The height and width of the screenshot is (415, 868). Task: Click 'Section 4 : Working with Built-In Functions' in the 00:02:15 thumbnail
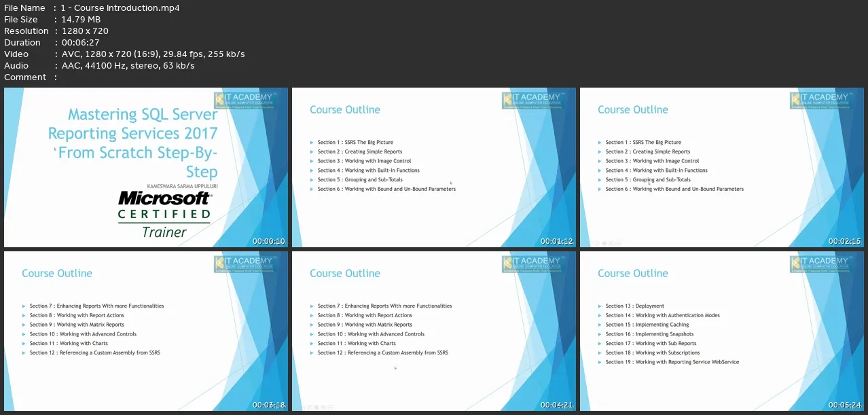[x=657, y=170]
